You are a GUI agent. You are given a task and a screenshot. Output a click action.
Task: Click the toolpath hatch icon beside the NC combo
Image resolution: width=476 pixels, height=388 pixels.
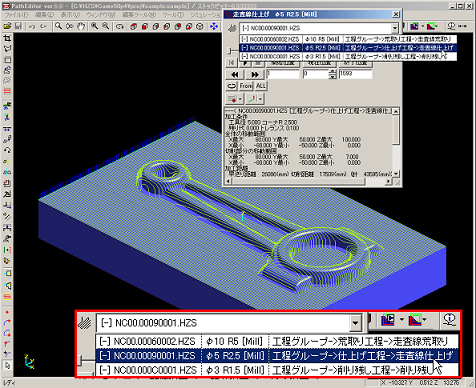point(232,29)
